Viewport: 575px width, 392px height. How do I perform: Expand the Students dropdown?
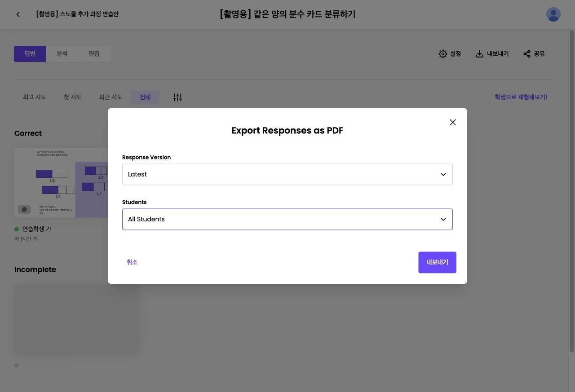pyautogui.click(x=287, y=219)
